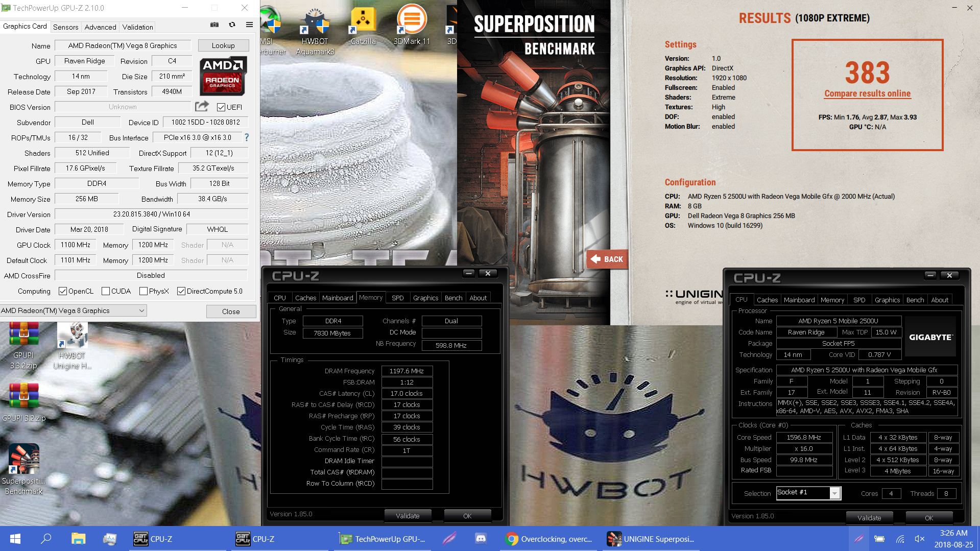Image resolution: width=980 pixels, height=551 pixels.
Task: Toggle the DirectCompute 5.0 checkbox
Action: 181,291
